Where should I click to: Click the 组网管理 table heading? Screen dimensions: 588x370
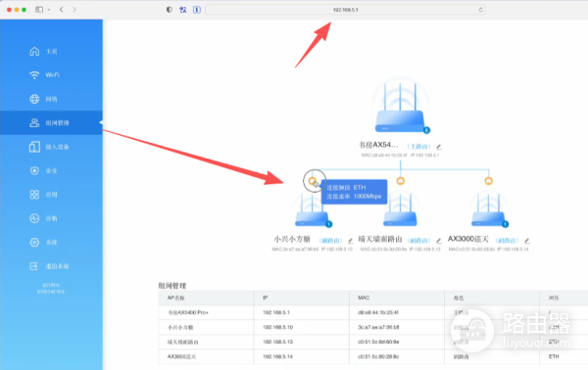(x=172, y=286)
